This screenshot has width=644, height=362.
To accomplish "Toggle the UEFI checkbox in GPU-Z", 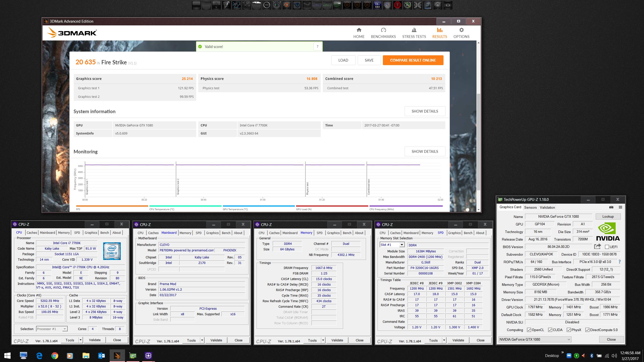I will pyautogui.click(x=607, y=247).
